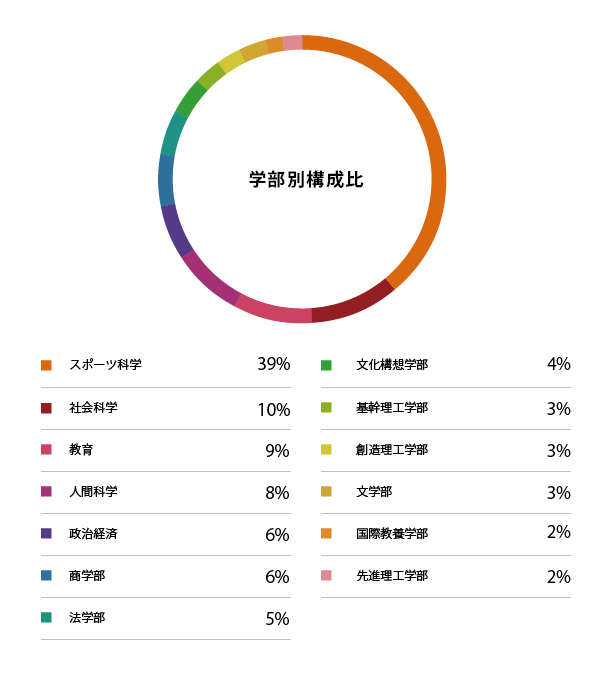This screenshot has width=610, height=679.
Task: Select the green 文化構想学部 legend swatch
Action: 326,365
